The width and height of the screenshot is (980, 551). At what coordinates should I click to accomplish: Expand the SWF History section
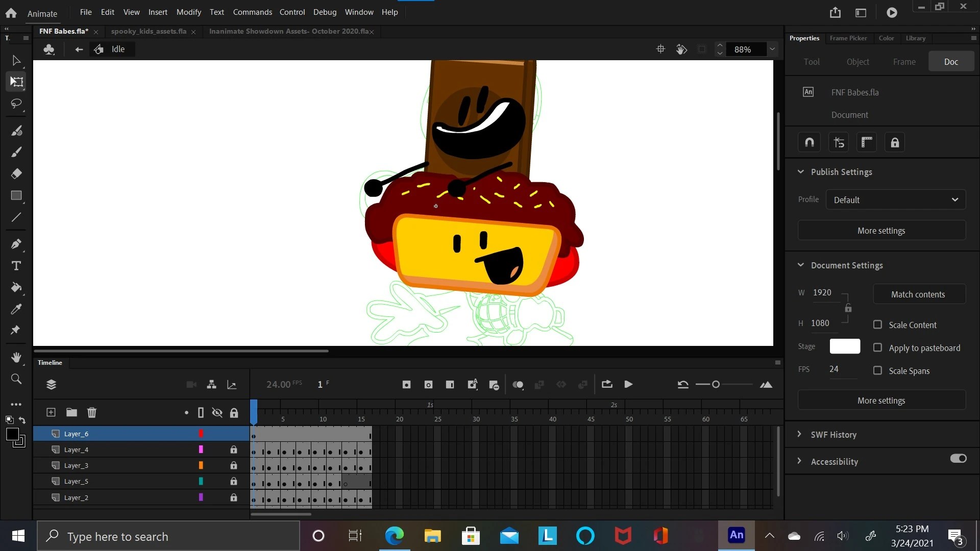(x=799, y=434)
